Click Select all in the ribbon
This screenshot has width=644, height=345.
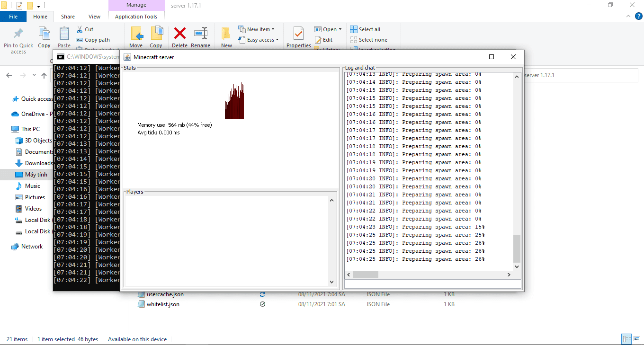(x=365, y=29)
